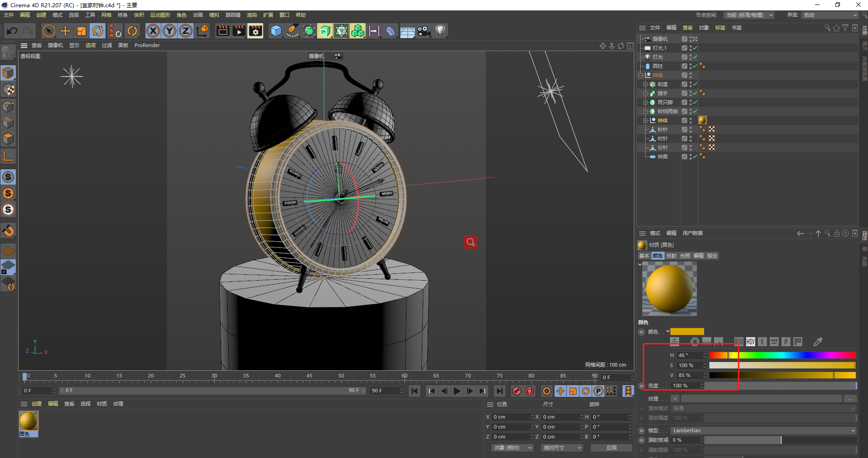Toggle the checkmark next to the 圆柱 object

click(694, 66)
